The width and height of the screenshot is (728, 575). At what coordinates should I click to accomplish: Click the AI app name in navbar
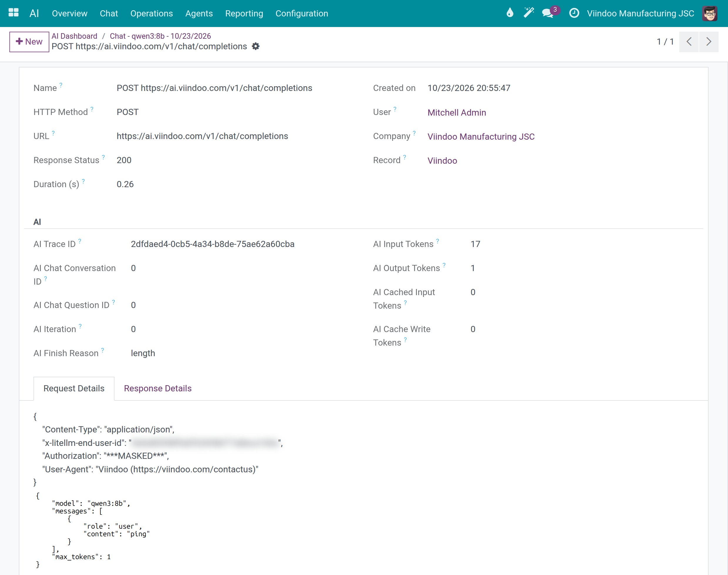pyautogui.click(x=34, y=13)
